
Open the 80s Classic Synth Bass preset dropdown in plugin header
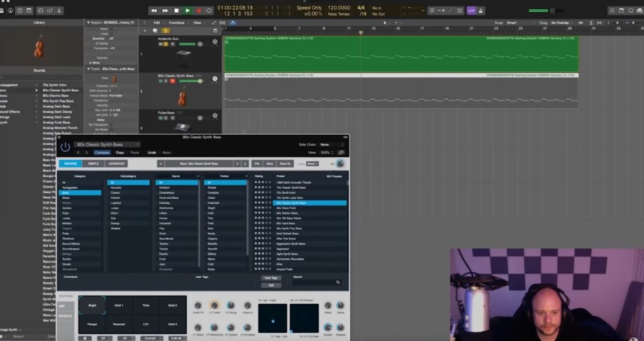(x=107, y=145)
